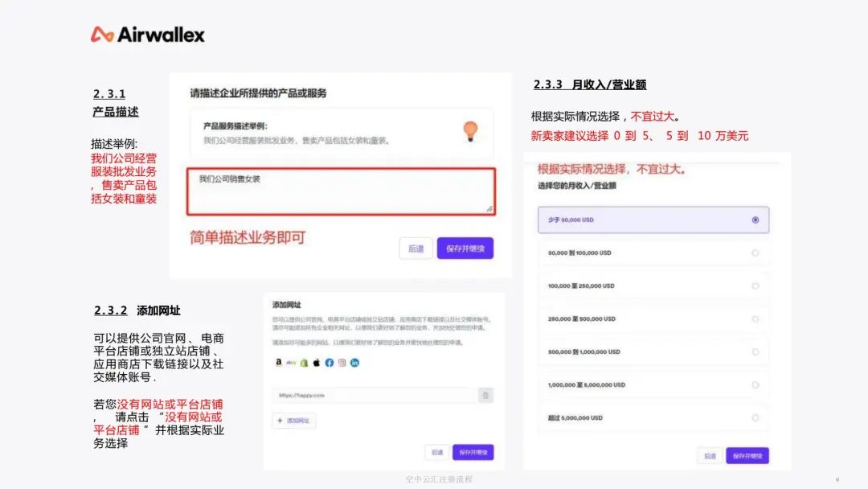Screen dimensions: 868x489
Task: Select the 少于 50,000 USD radio option
Action: (755, 220)
